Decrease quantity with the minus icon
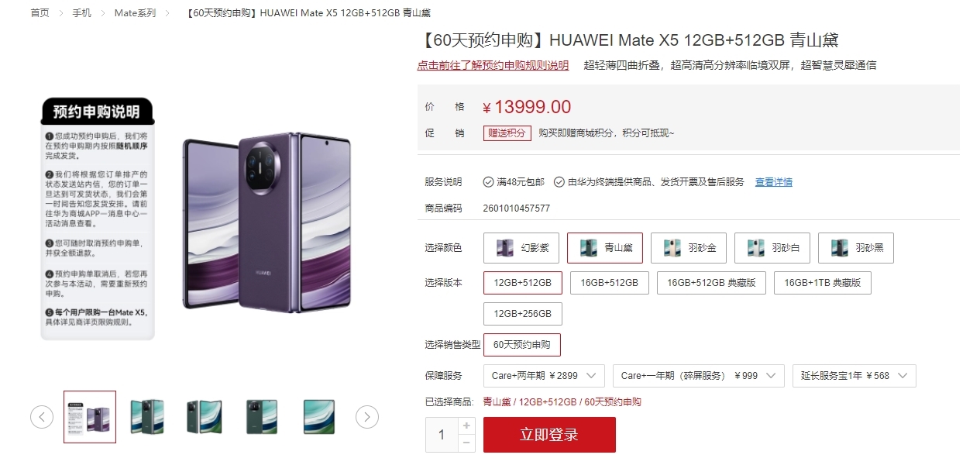 point(466,443)
